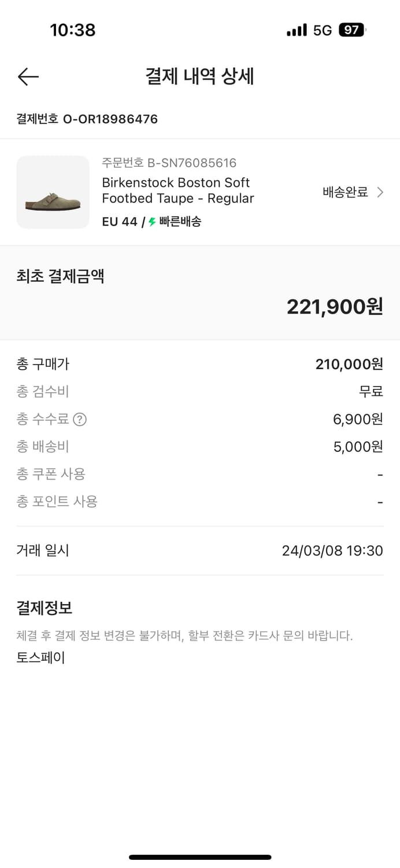Tap the cellular signal bars icon

[x=297, y=30]
